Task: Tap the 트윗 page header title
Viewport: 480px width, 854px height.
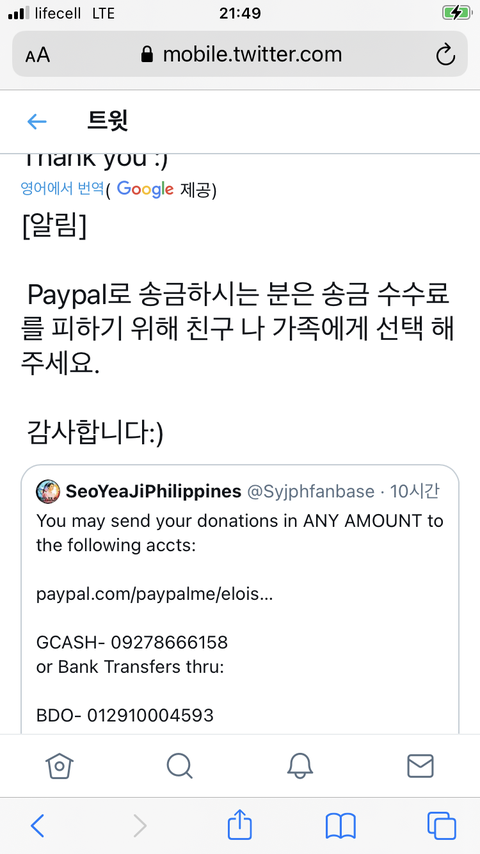Action: [x=107, y=121]
